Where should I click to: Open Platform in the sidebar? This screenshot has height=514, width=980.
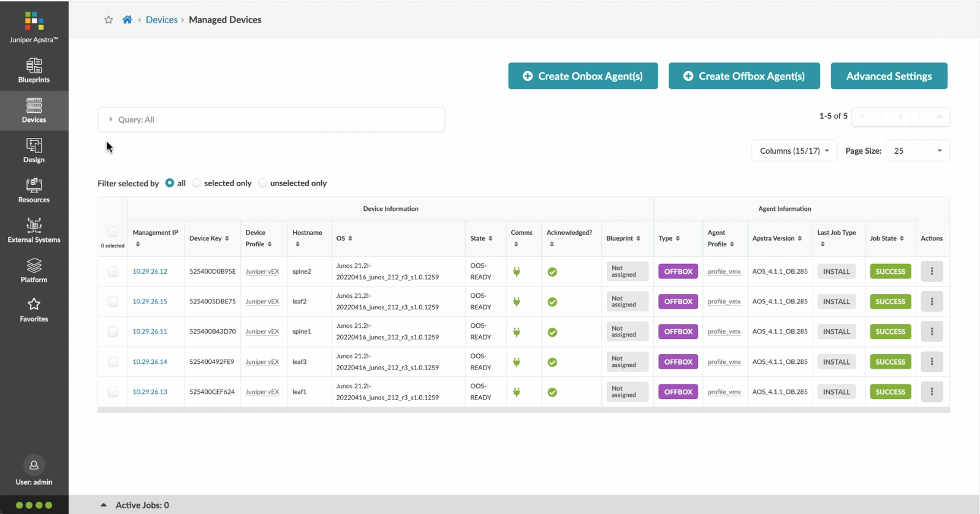34,270
